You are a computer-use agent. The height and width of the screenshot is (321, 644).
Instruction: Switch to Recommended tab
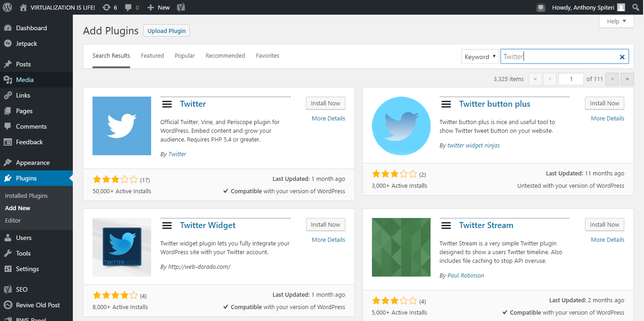(225, 56)
